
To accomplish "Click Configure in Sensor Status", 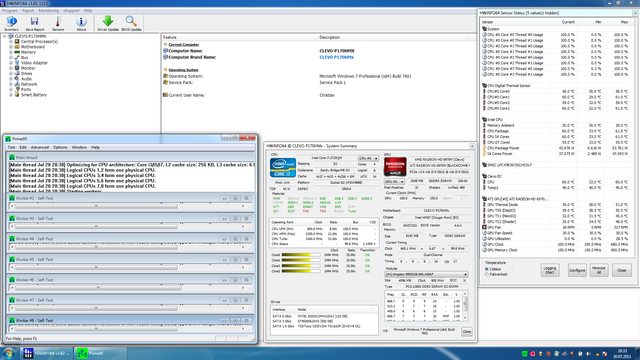I will (577, 270).
